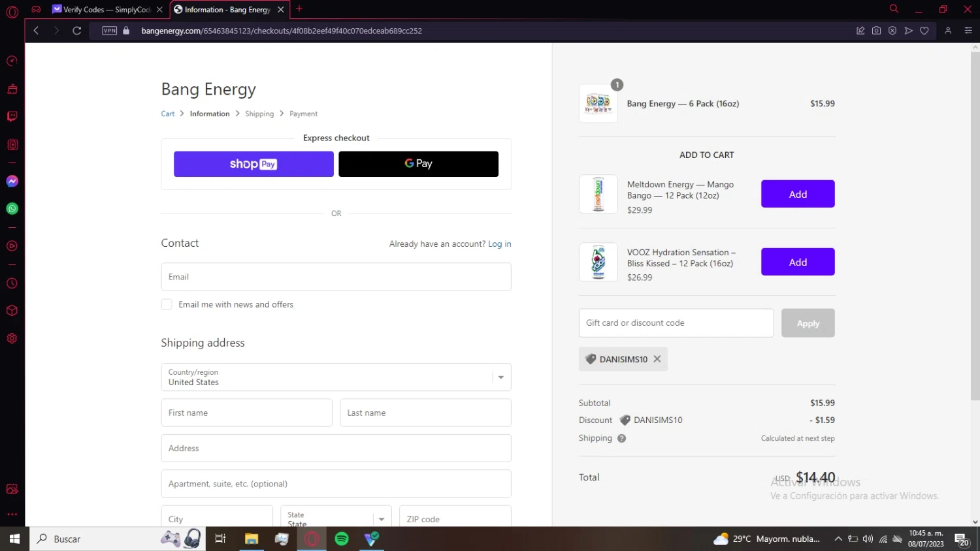The height and width of the screenshot is (551, 980).
Task: Open volume control in system tray
Action: [868, 539]
